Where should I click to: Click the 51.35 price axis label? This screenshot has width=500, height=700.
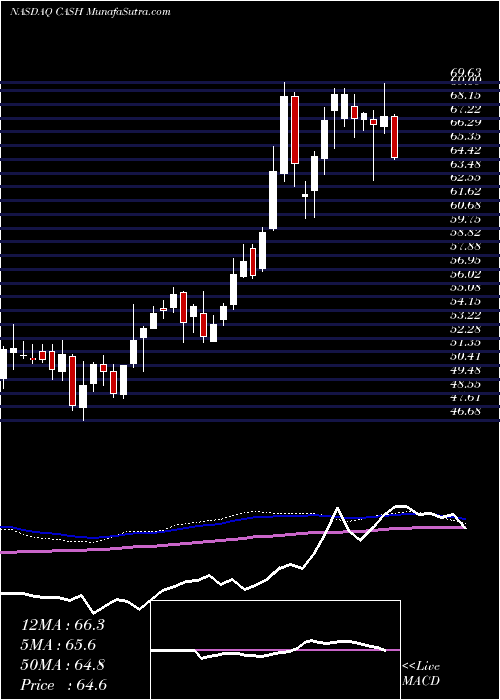(464, 343)
